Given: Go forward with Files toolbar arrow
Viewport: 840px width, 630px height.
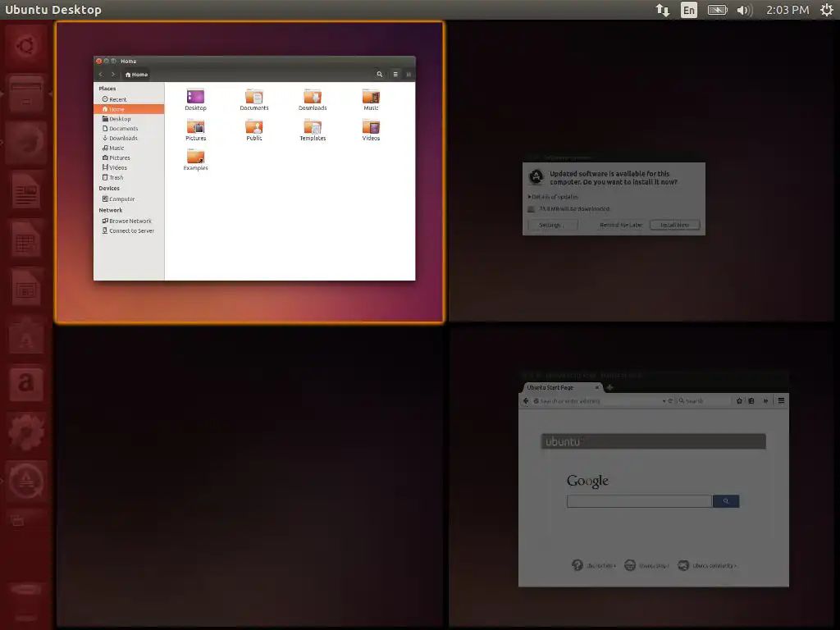Looking at the screenshot, I should pyautogui.click(x=113, y=75).
